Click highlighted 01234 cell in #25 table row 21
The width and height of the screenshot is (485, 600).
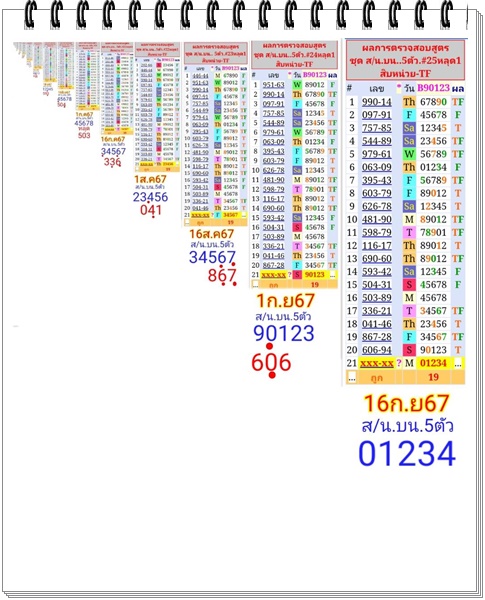[433, 363]
